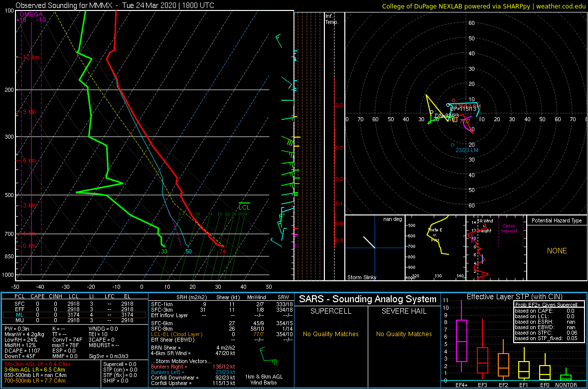Select the Storm Slinky panel label
The image size is (588, 389).
361,277
